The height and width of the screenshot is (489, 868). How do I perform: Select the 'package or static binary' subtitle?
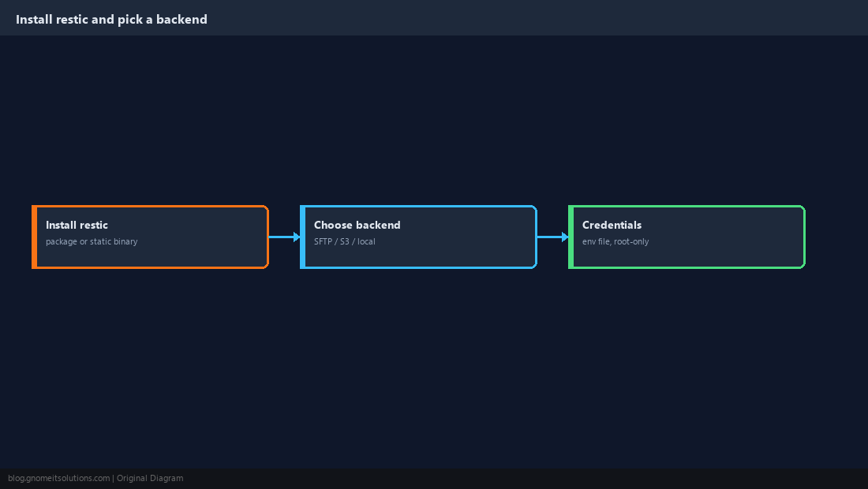coord(92,241)
